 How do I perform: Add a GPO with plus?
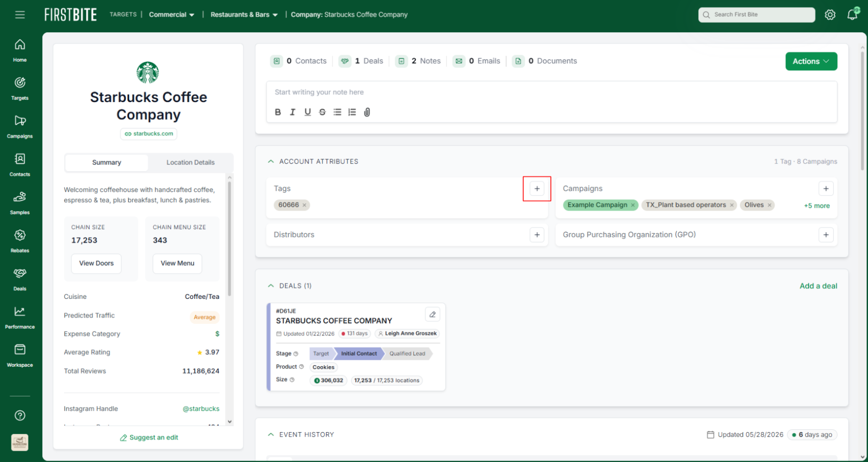pyautogui.click(x=826, y=235)
